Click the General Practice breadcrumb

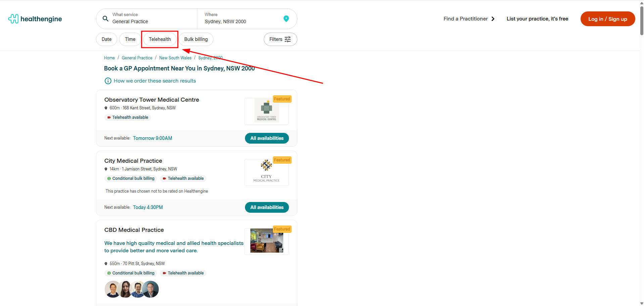pyautogui.click(x=137, y=58)
